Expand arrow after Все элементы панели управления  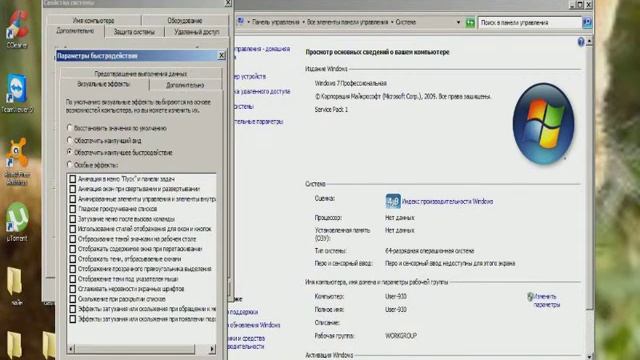tap(392, 22)
